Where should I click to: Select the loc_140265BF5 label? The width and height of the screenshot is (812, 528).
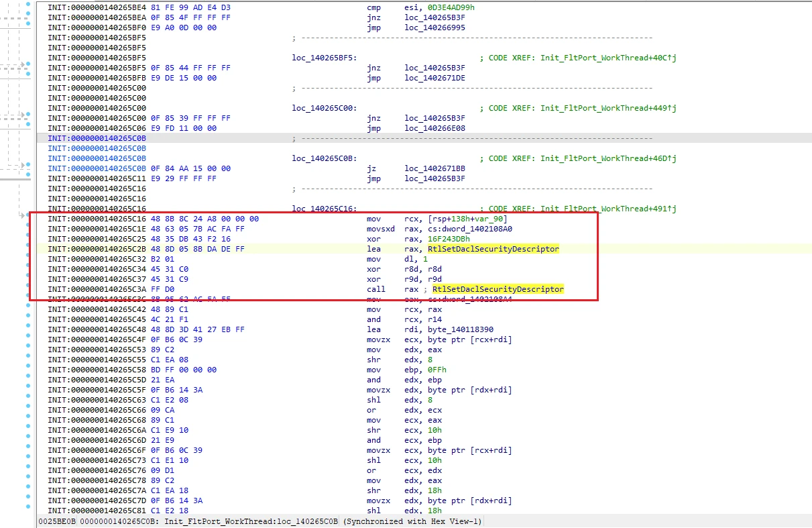point(324,58)
